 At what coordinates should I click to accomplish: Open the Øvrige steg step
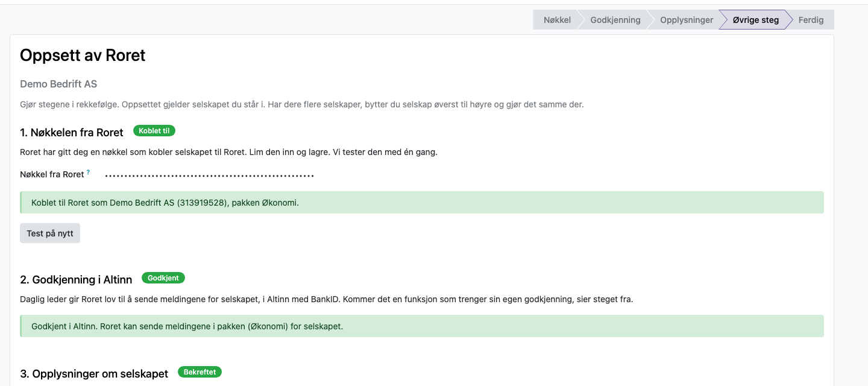(x=755, y=20)
